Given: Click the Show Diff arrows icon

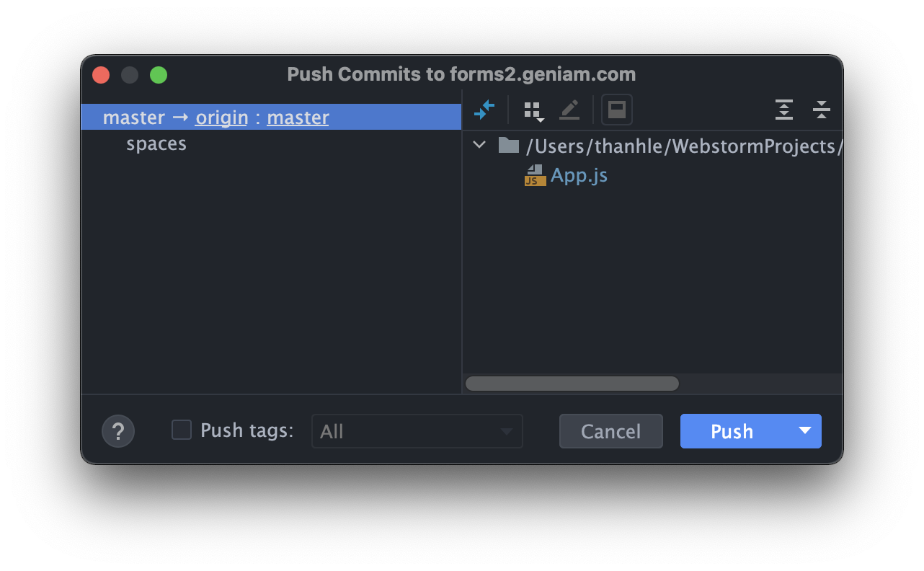Looking at the screenshot, I should pyautogui.click(x=484, y=110).
